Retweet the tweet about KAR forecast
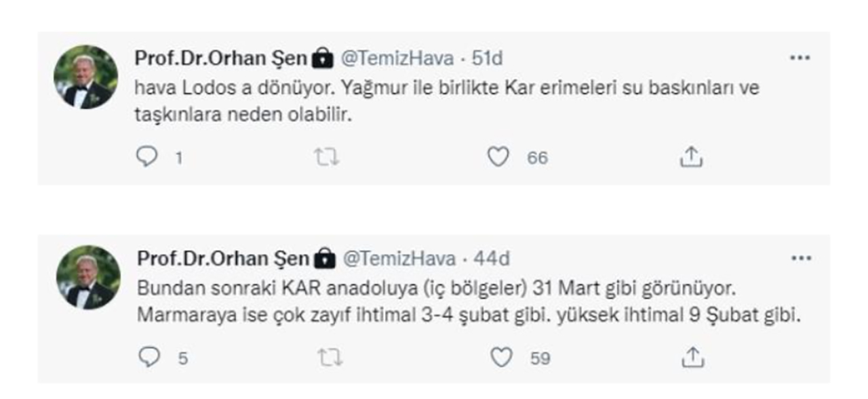Screen dimensions: 868x399 [x=330, y=356]
